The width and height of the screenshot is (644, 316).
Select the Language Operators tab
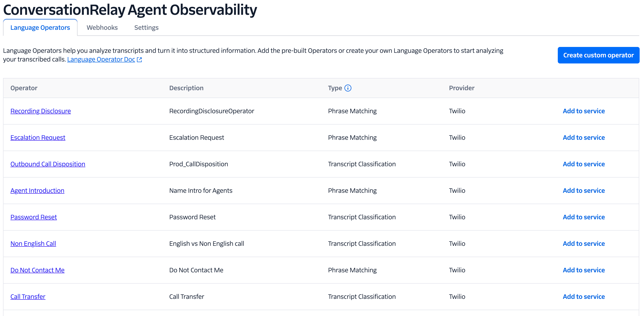pyautogui.click(x=40, y=27)
